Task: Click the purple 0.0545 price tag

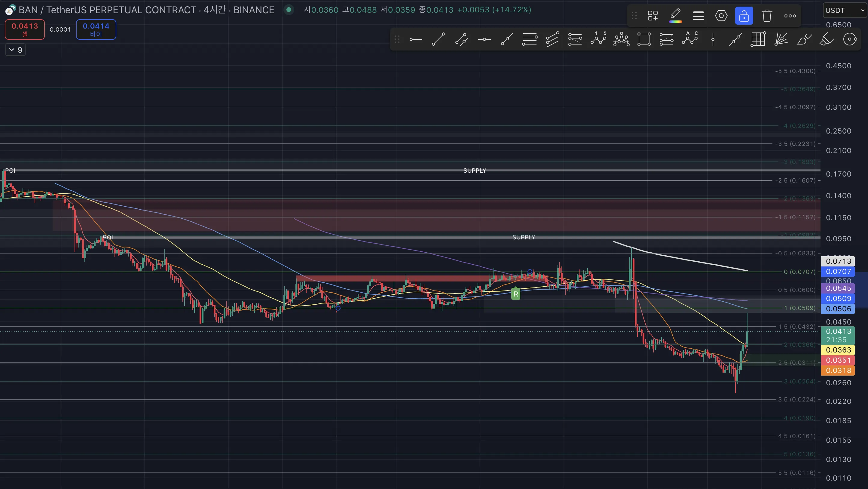Action: 838,288
